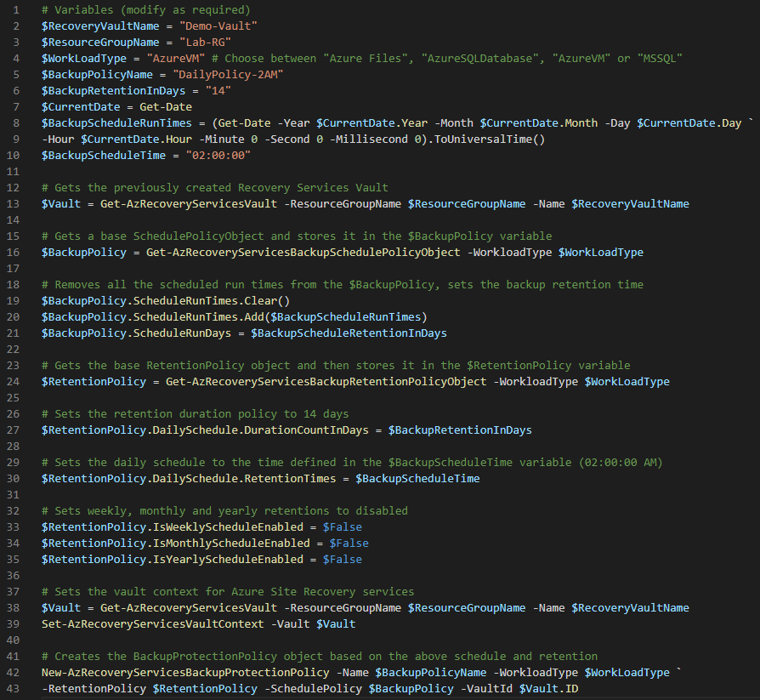This screenshot has height=700, width=760.
Task: Click -WorkloadType parameter on line 16
Action: 509,253
